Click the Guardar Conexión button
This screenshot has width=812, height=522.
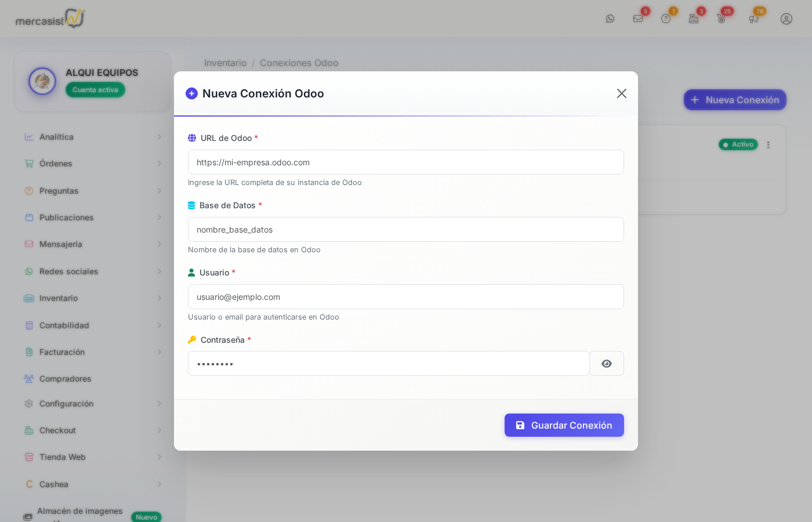[564, 425]
